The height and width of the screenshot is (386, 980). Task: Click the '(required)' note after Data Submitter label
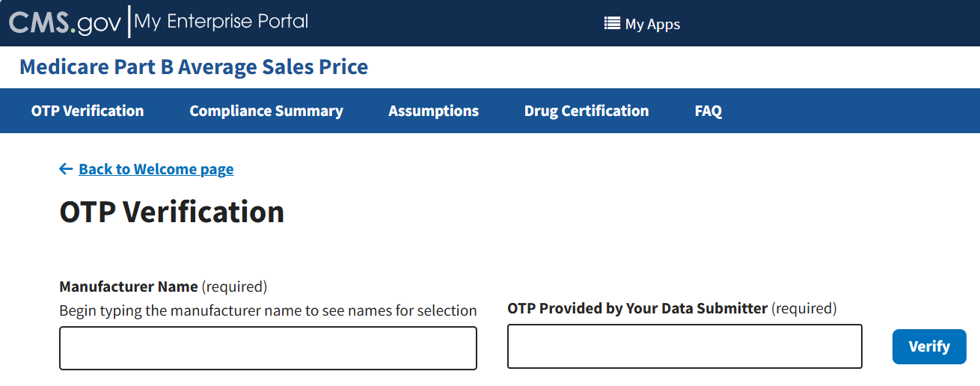[x=804, y=308]
